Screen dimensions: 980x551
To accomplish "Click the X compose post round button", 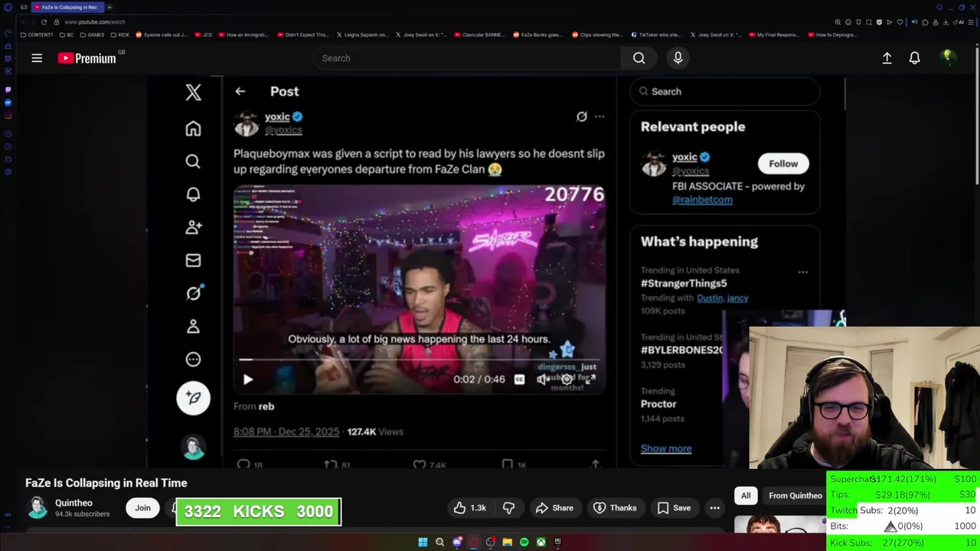I will pos(193,398).
